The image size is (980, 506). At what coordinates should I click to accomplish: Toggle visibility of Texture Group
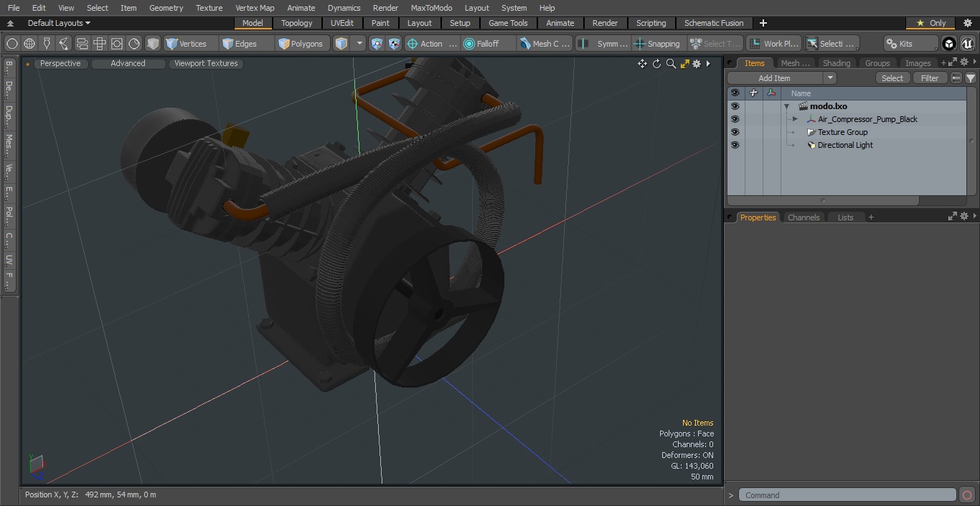tap(735, 132)
